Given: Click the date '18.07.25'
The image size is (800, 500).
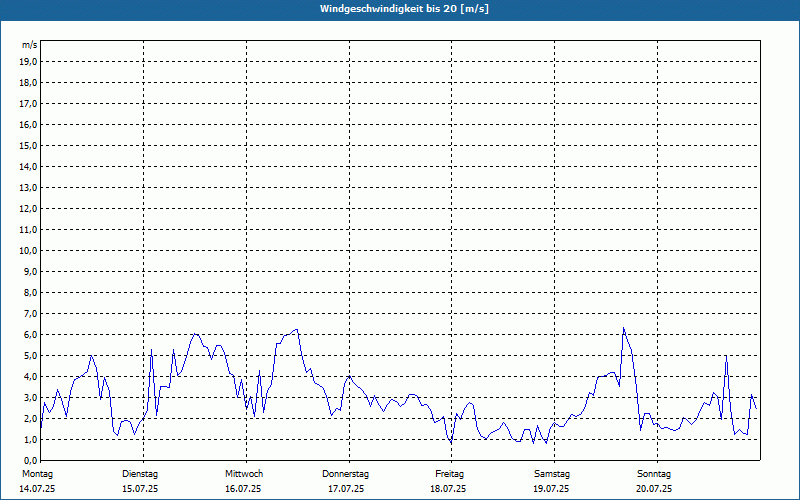Looking at the screenshot, I should pyautogui.click(x=448, y=489).
